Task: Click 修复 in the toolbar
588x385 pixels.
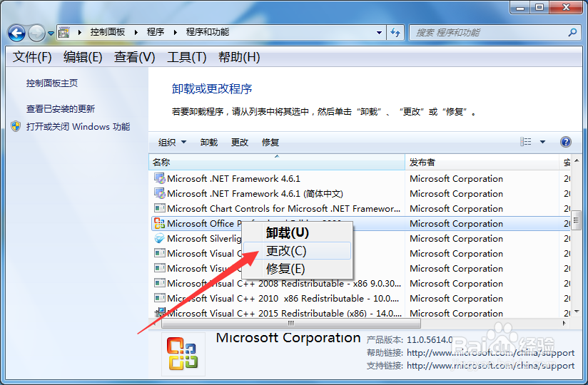Action: click(270, 143)
